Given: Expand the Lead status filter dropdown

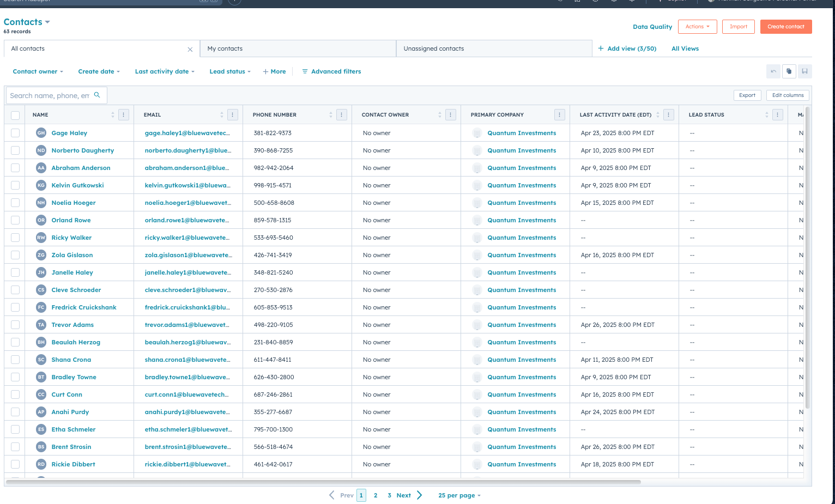Looking at the screenshot, I should coord(229,71).
